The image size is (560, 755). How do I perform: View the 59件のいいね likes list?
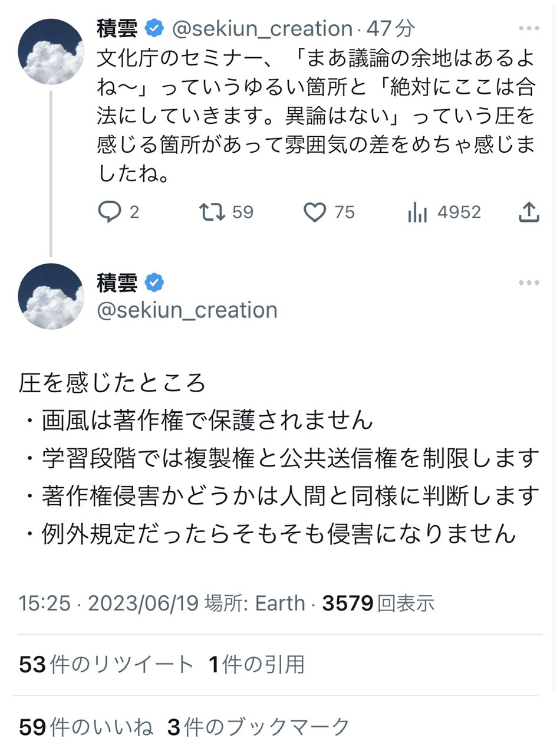[86, 727]
